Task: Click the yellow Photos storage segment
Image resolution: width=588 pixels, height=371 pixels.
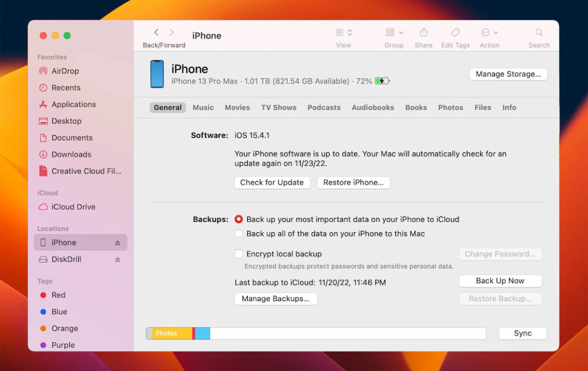Action: pos(172,333)
